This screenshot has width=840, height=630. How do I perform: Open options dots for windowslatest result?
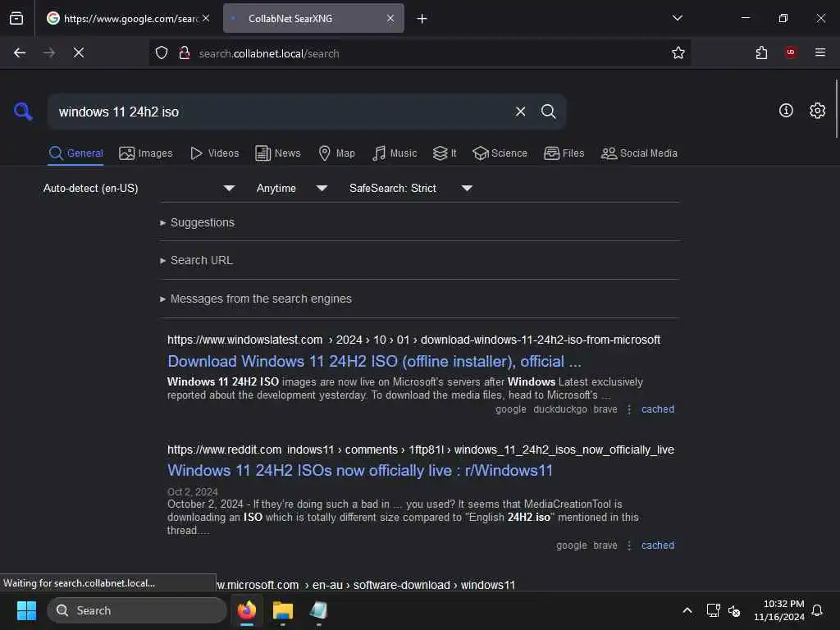(x=629, y=409)
